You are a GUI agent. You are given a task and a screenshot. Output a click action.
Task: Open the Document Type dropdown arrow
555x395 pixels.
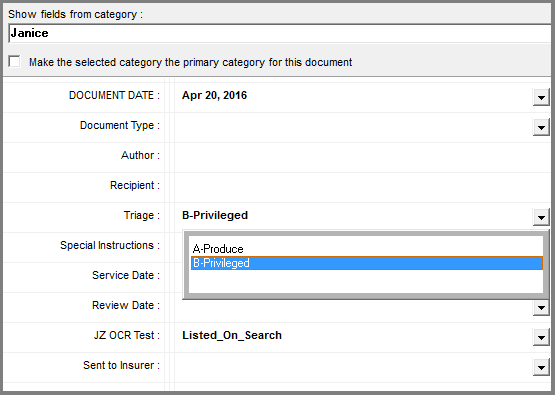click(541, 127)
